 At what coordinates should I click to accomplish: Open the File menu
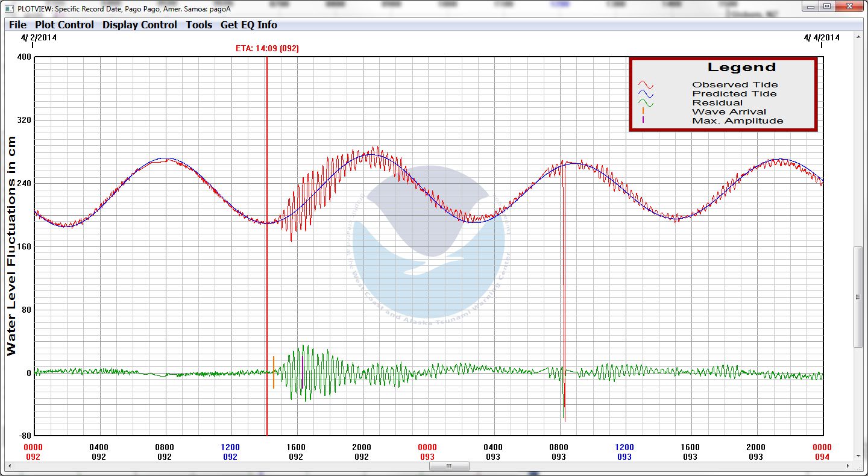pyautogui.click(x=17, y=25)
